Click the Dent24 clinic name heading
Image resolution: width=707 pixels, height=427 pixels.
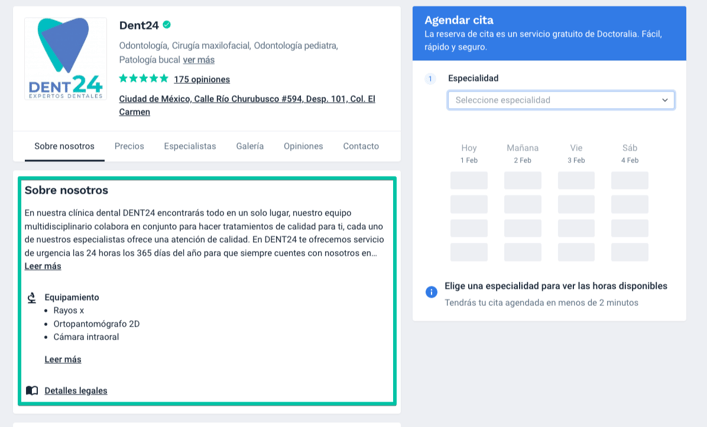139,25
